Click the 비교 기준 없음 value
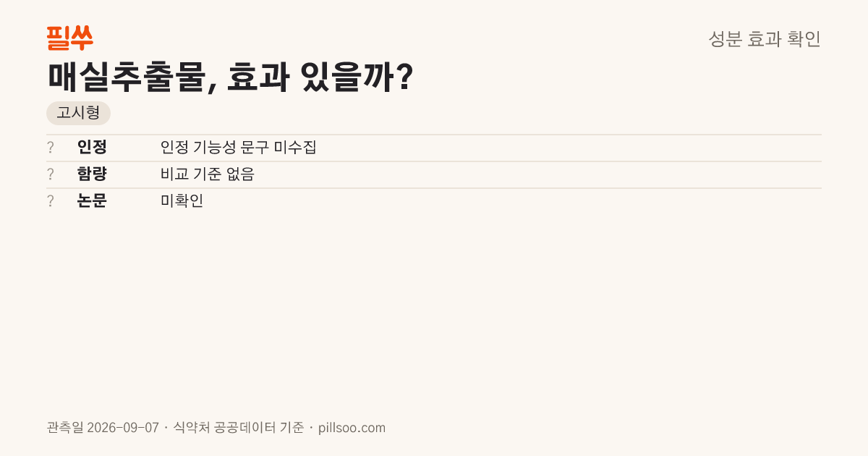The height and width of the screenshot is (456, 868). [x=207, y=174]
